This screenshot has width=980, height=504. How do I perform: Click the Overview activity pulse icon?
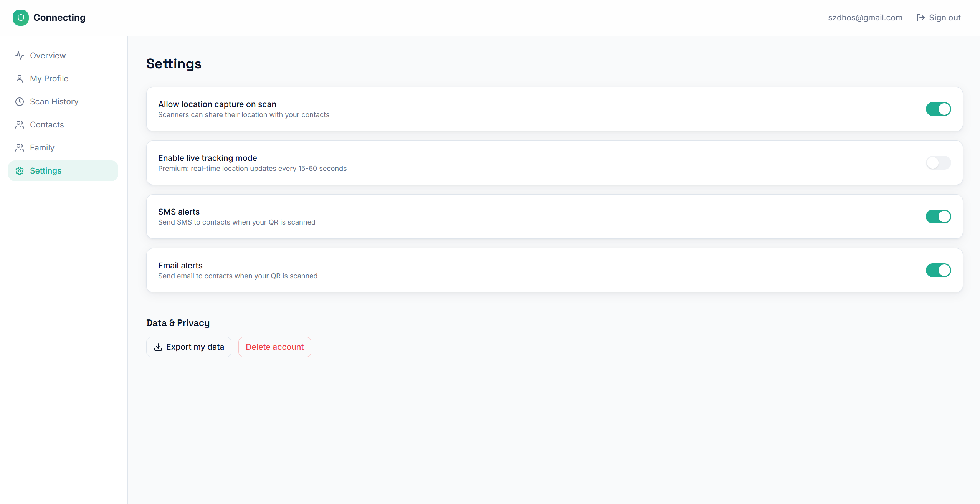point(20,56)
